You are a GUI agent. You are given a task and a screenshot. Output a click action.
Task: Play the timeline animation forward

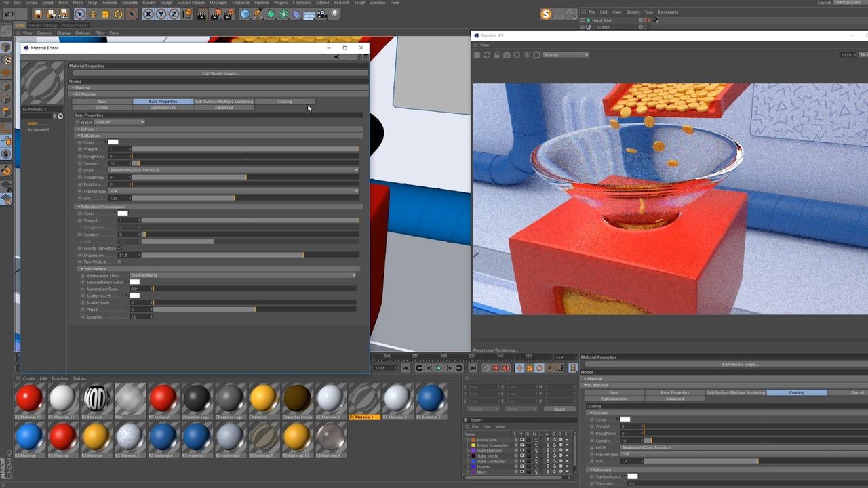[439, 368]
